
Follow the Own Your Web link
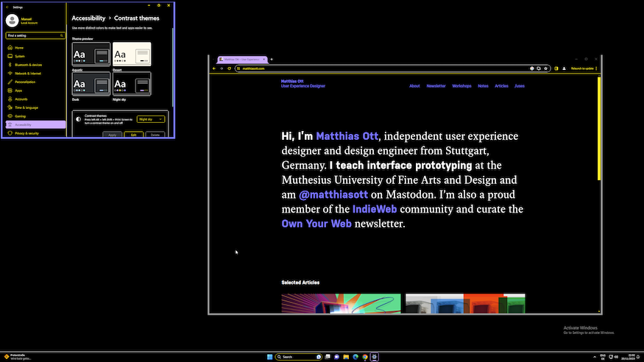point(316,224)
